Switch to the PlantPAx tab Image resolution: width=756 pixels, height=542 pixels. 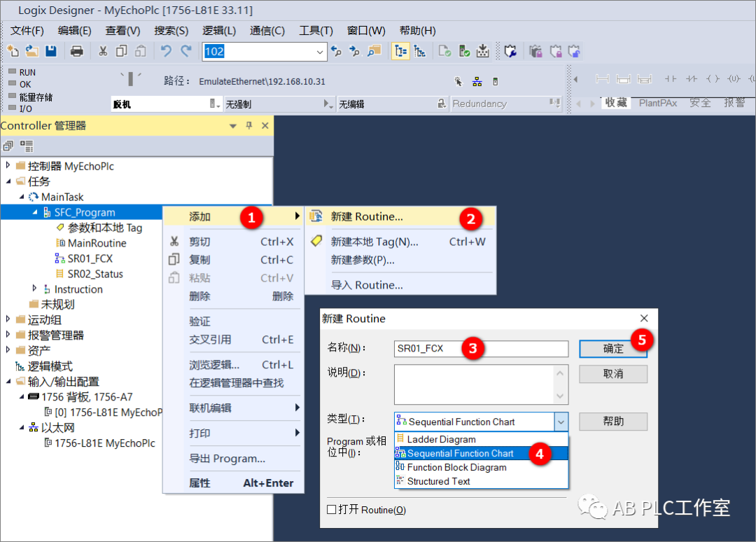pos(657,102)
